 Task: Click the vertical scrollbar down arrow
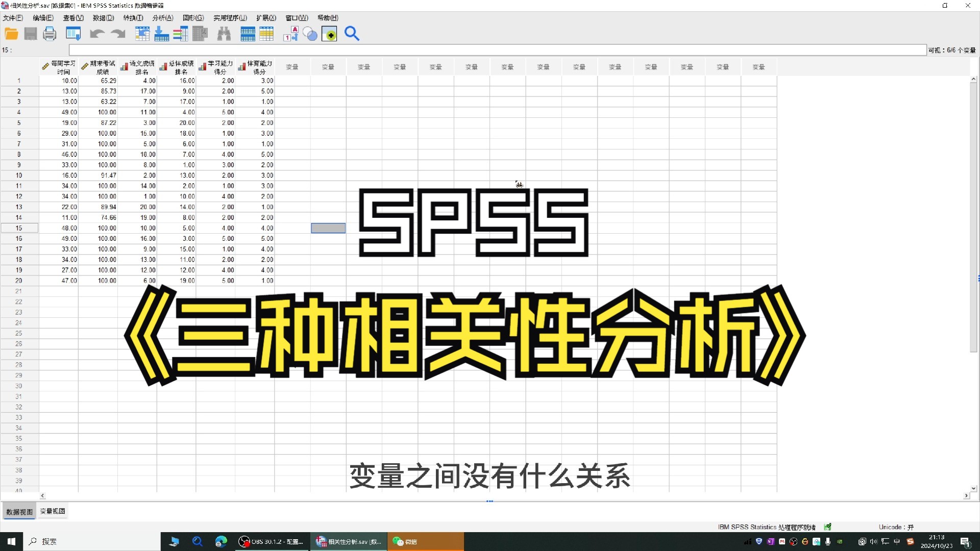click(973, 488)
